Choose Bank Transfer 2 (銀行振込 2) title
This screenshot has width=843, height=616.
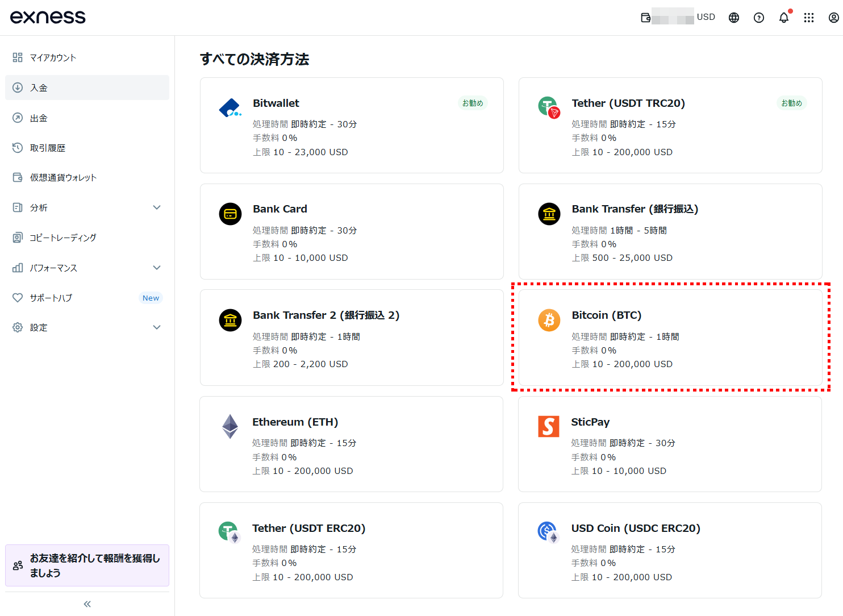point(326,315)
